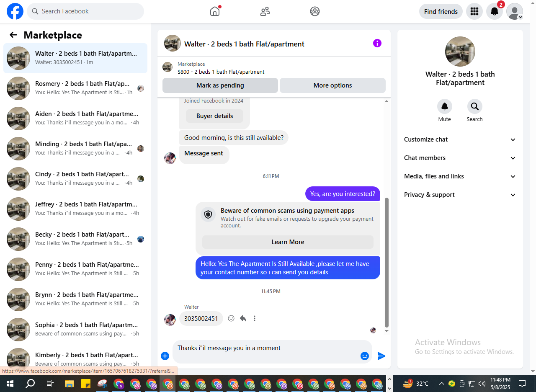Show hidden system tray icons
The height and width of the screenshot is (392, 536).
[x=442, y=383]
